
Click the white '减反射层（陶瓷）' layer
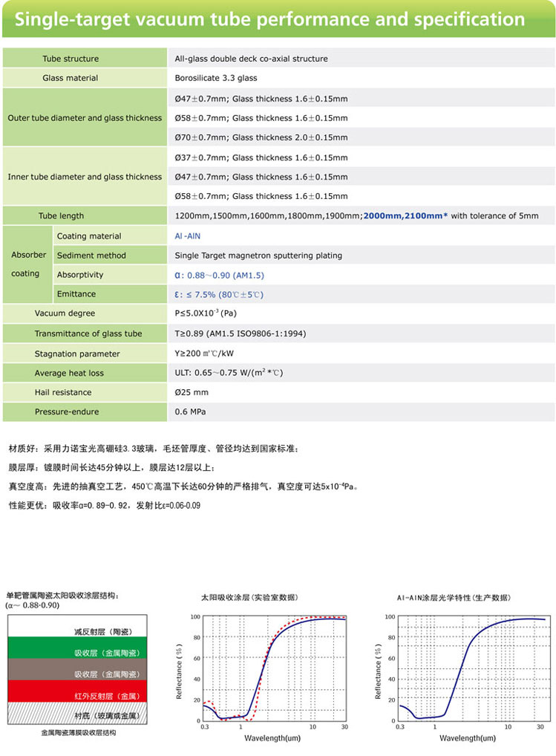click(77, 626)
